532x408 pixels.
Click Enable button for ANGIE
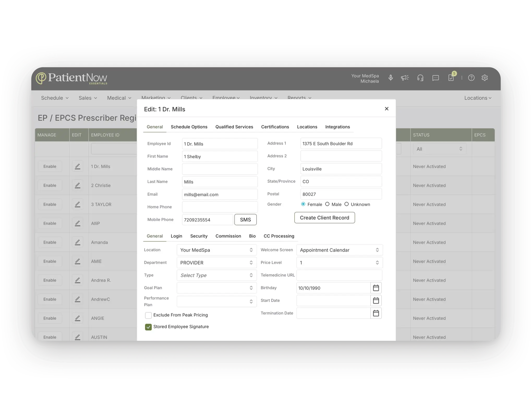[50, 318]
